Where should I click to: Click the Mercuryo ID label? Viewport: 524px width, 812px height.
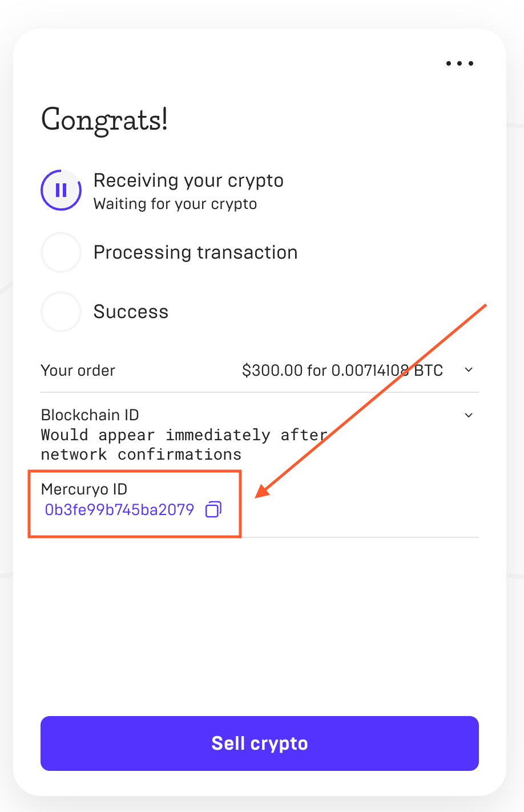coord(84,489)
